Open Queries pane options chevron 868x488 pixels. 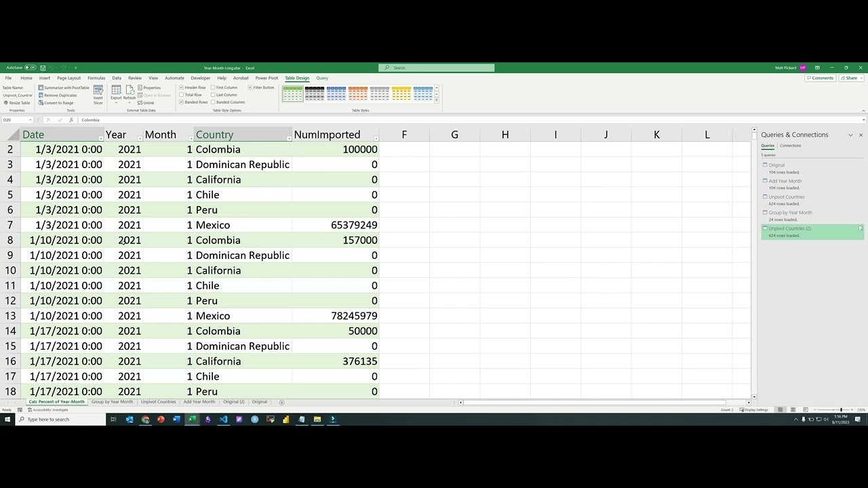click(850, 135)
